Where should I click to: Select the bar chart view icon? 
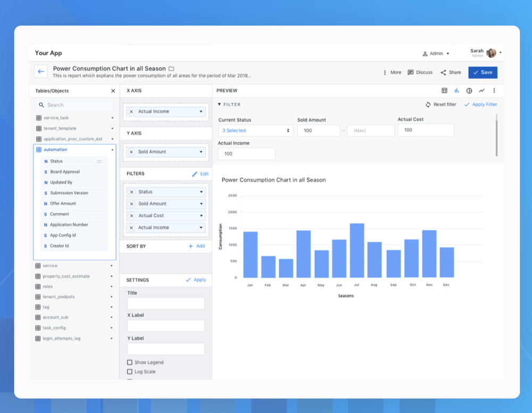point(456,90)
